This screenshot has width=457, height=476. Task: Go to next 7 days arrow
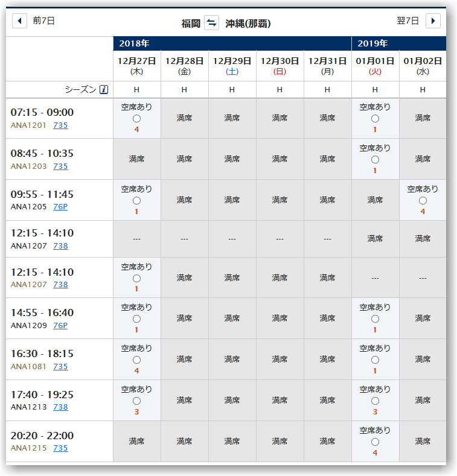coord(433,21)
